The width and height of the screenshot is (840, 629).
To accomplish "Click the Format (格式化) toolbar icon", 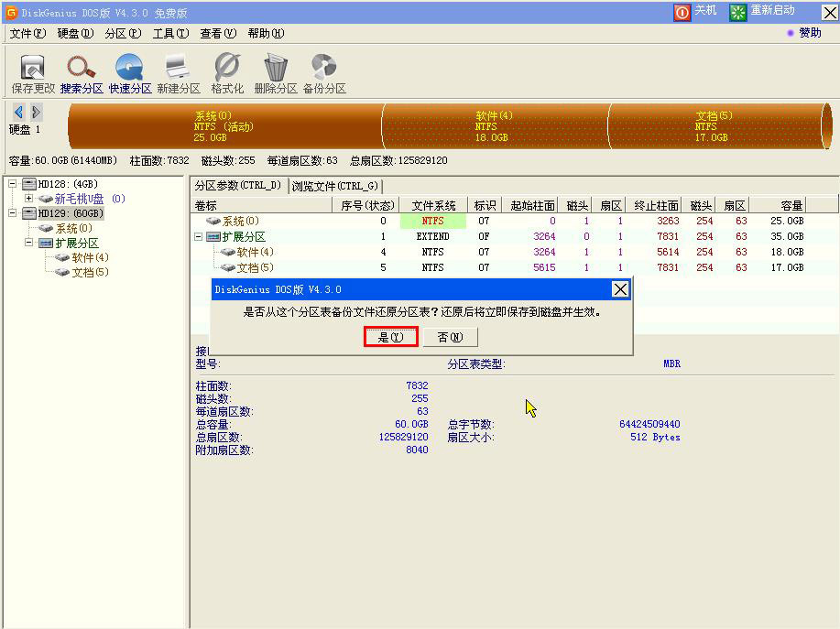I will [226, 68].
